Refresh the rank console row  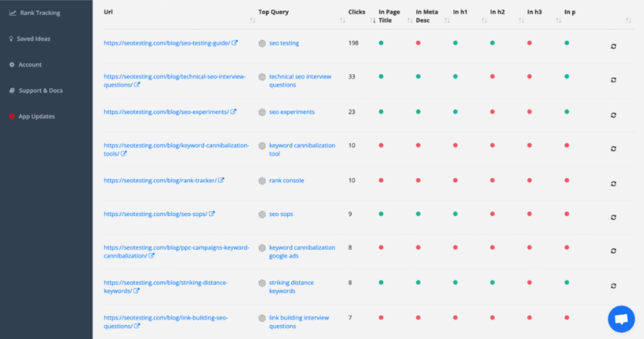[613, 184]
